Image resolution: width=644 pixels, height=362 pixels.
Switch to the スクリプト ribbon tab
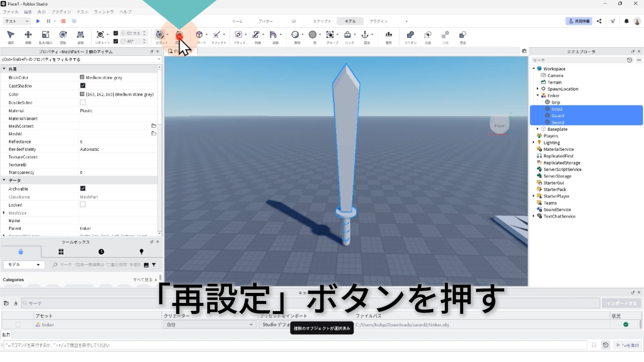[322, 21]
